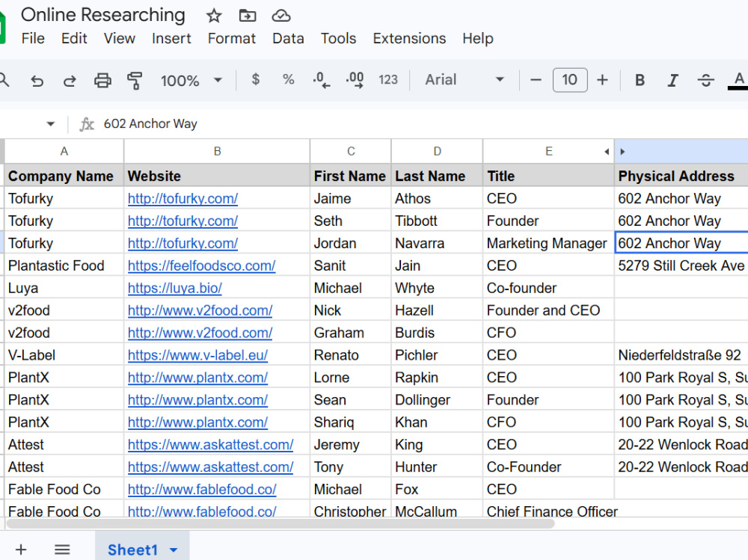
Task: Open the name box dropdown arrow
Action: [51, 124]
